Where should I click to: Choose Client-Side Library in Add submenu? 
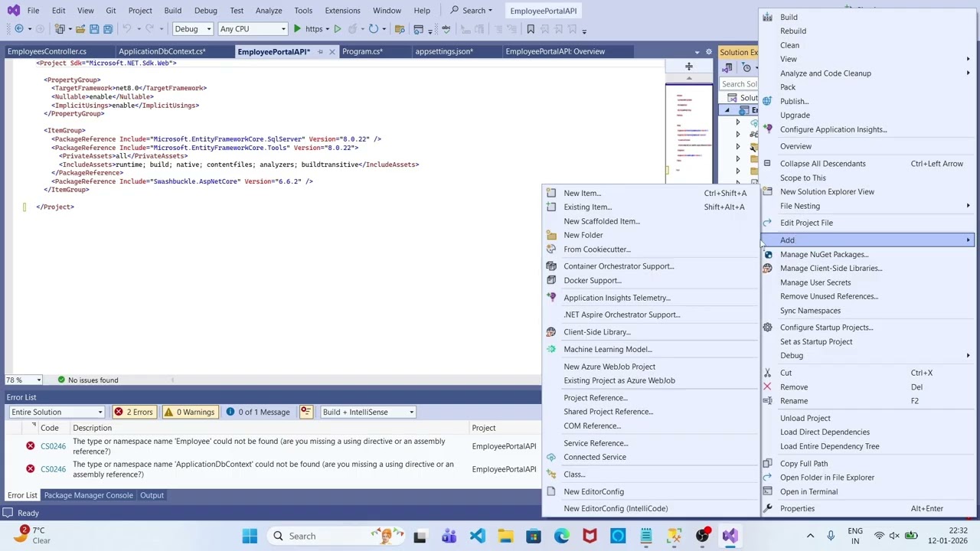coord(597,332)
